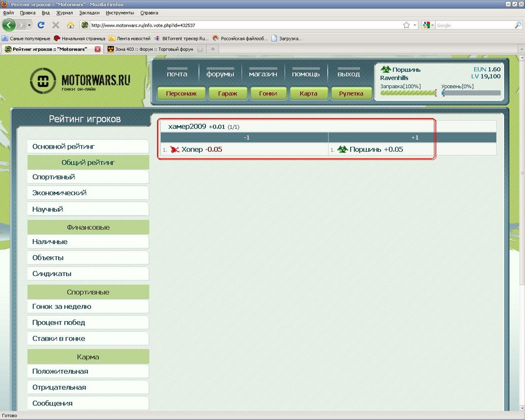Image resolution: width=525 pixels, height=420 pixels.
Task: Click the Карта button
Action: pos(308,94)
